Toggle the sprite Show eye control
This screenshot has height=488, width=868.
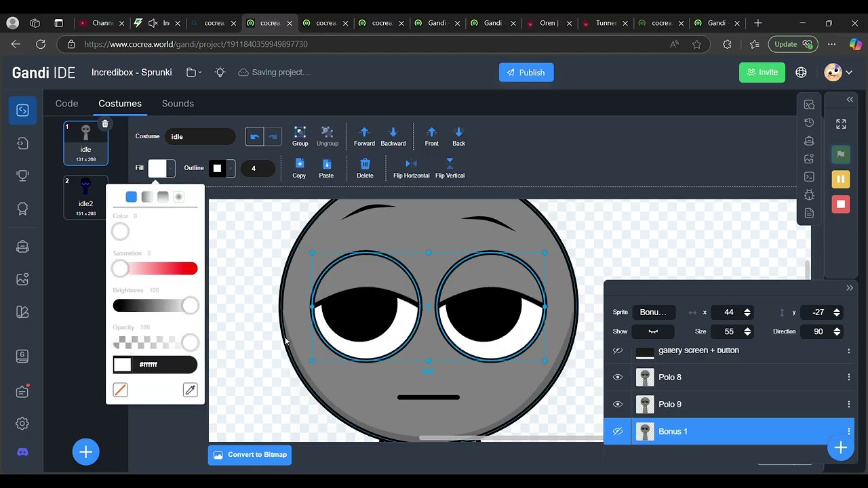(x=653, y=331)
